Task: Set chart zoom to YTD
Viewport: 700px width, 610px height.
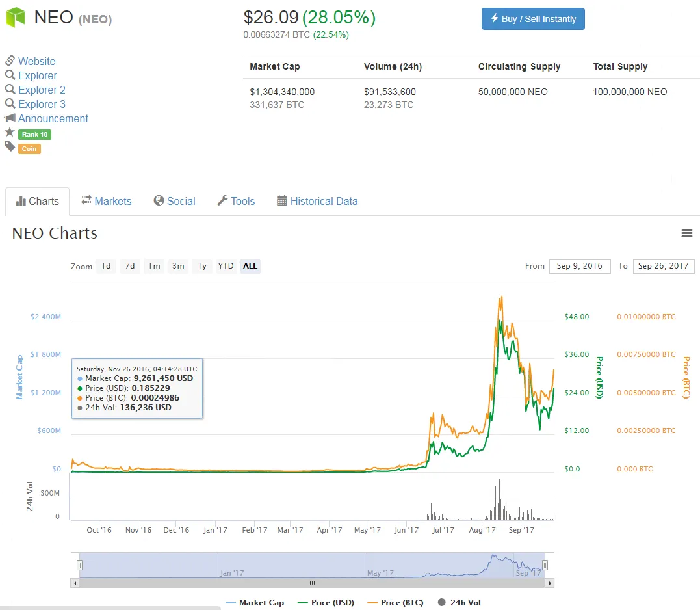Action: [226, 266]
